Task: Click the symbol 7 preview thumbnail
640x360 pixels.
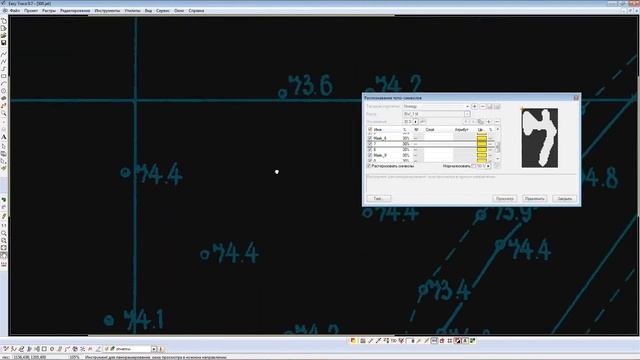Action: click(x=540, y=138)
